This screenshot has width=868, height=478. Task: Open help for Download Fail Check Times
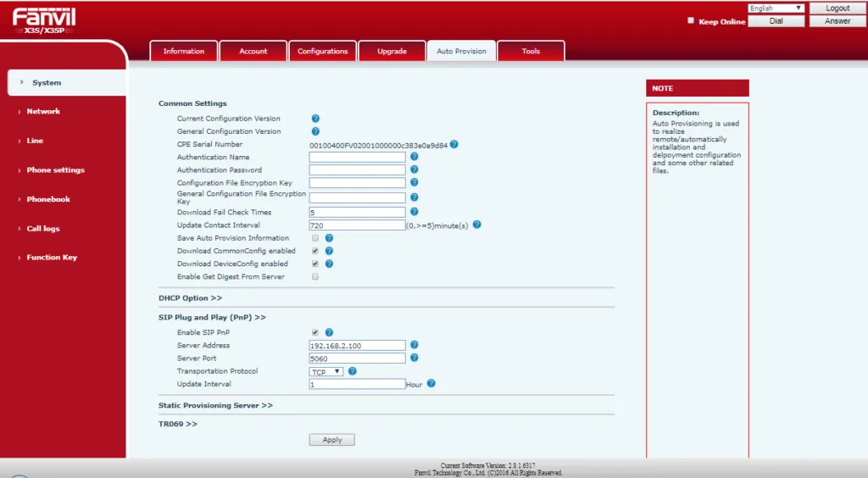click(415, 212)
